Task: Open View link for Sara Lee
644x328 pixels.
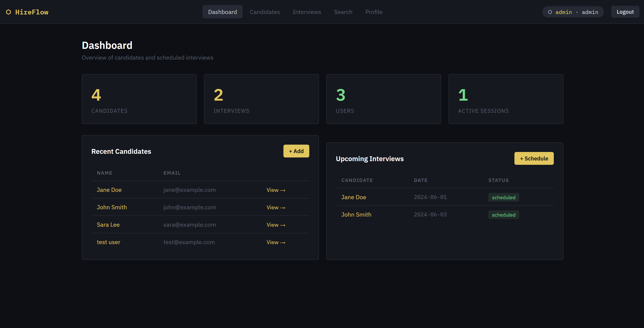Action: [275, 225]
